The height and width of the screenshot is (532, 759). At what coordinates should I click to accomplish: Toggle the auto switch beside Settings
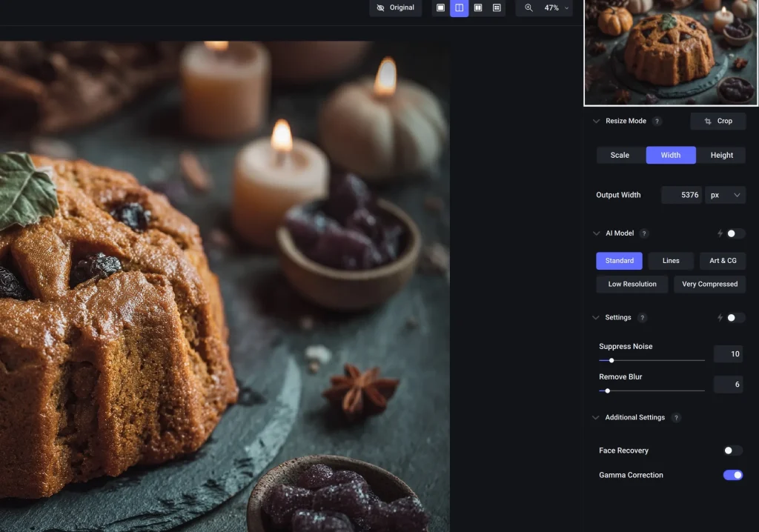(732, 317)
